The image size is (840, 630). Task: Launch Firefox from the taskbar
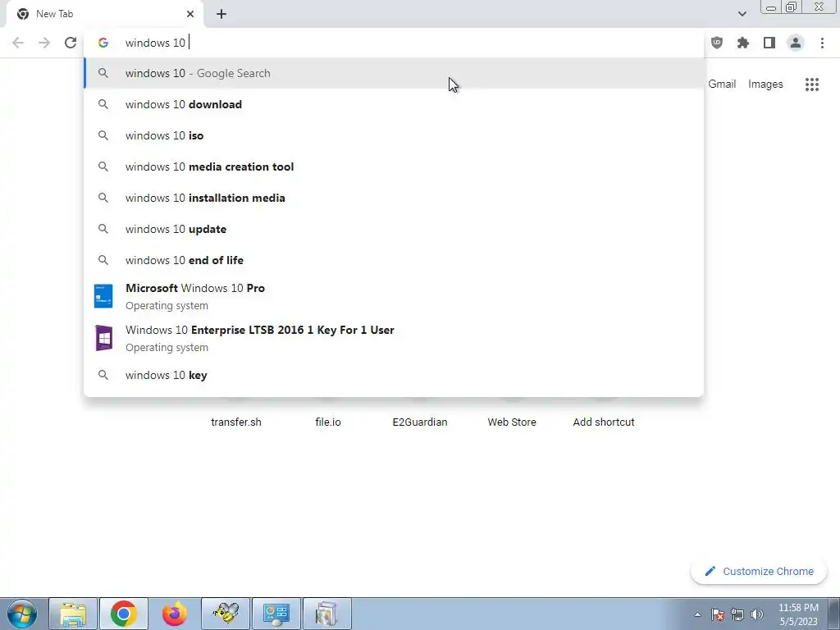[x=175, y=614]
